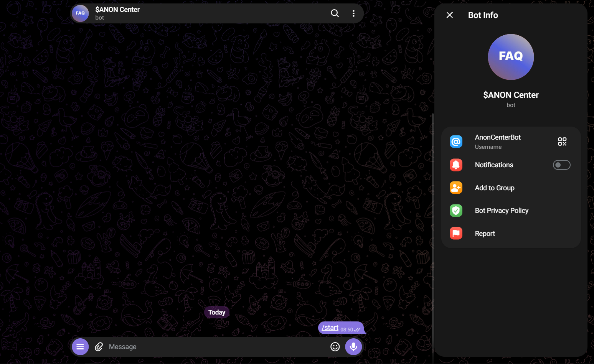Open Bot Privacy Policy
The image size is (594, 364).
[x=511, y=211]
